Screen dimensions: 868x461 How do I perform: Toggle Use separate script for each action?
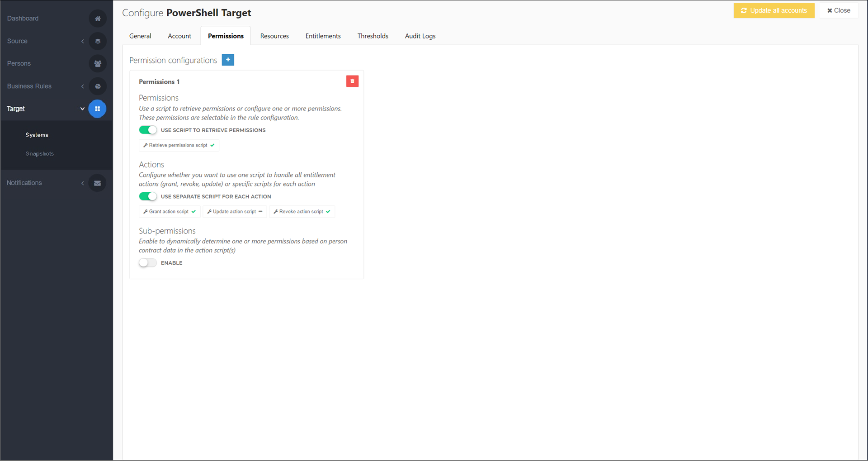click(x=148, y=196)
